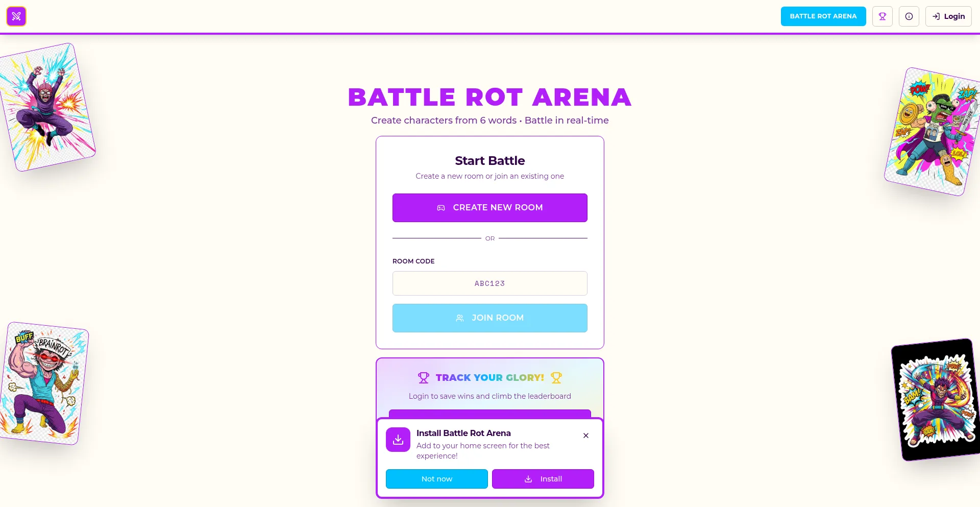This screenshot has height=507, width=980.
Task: Click the Create New Room button
Action: click(x=489, y=208)
